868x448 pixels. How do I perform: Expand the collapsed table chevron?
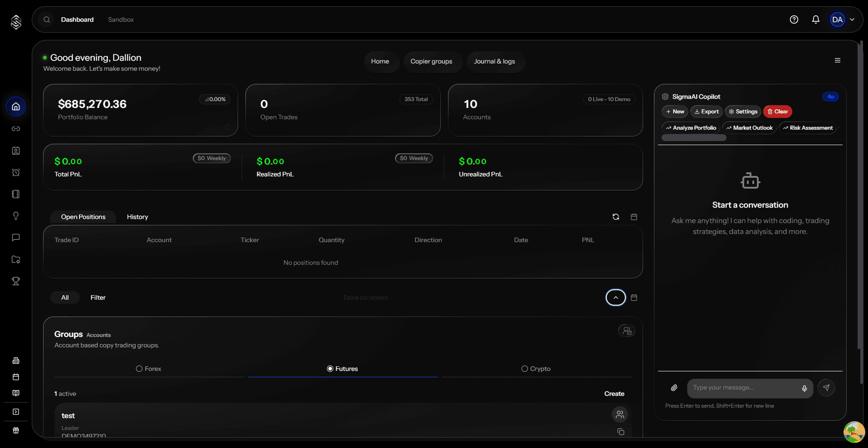pyautogui.click(x=616, y=297)
